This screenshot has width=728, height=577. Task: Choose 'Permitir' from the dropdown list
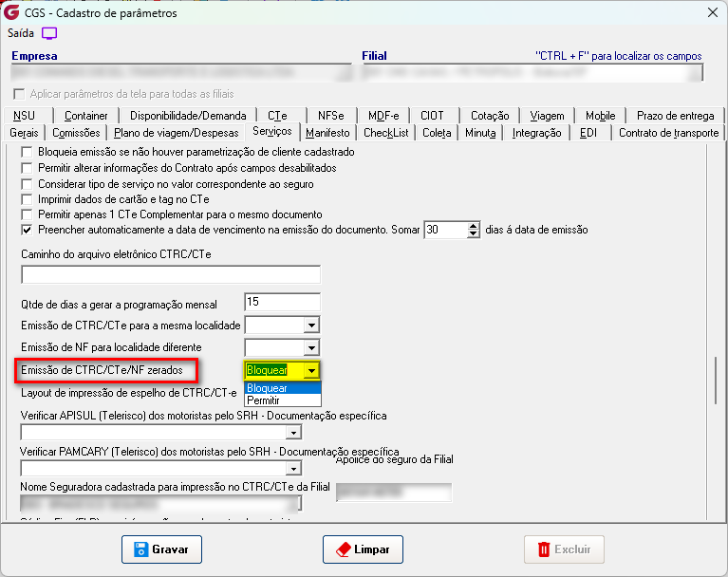tap(282, 400)
